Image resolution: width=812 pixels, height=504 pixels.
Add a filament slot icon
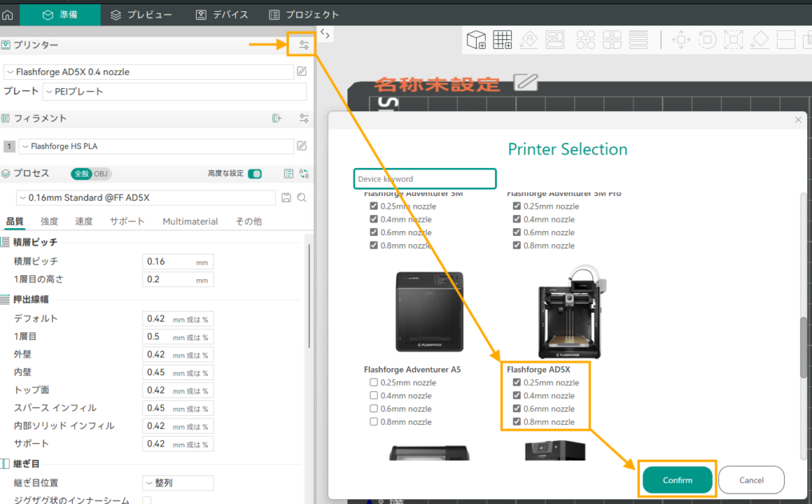277,118
